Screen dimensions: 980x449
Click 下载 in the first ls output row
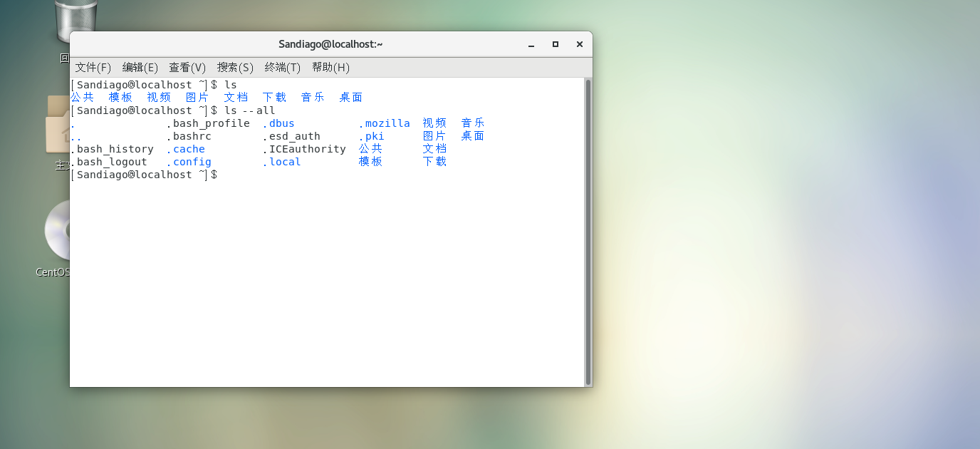click(275, 98)
